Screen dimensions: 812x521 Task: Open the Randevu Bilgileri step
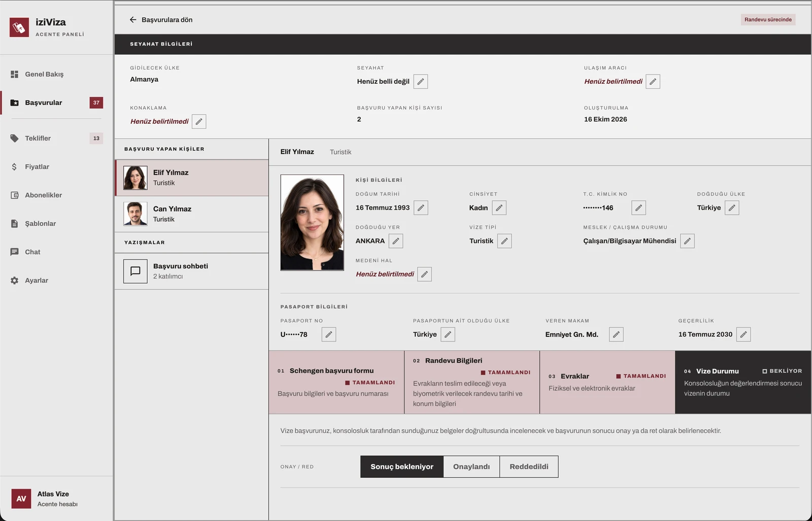point(472,383)
